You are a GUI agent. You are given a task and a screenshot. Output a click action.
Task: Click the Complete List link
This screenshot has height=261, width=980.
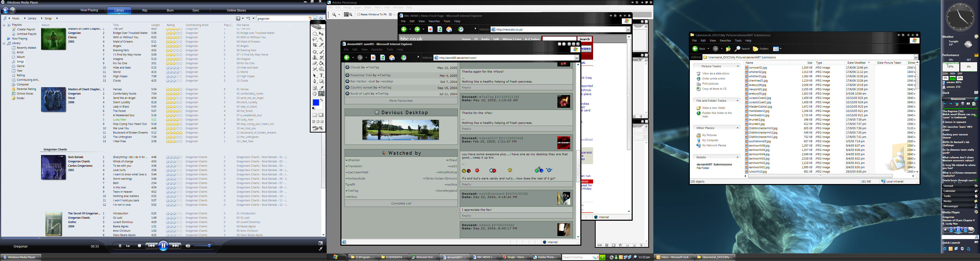pyautogui.click(x=401, y=203)
